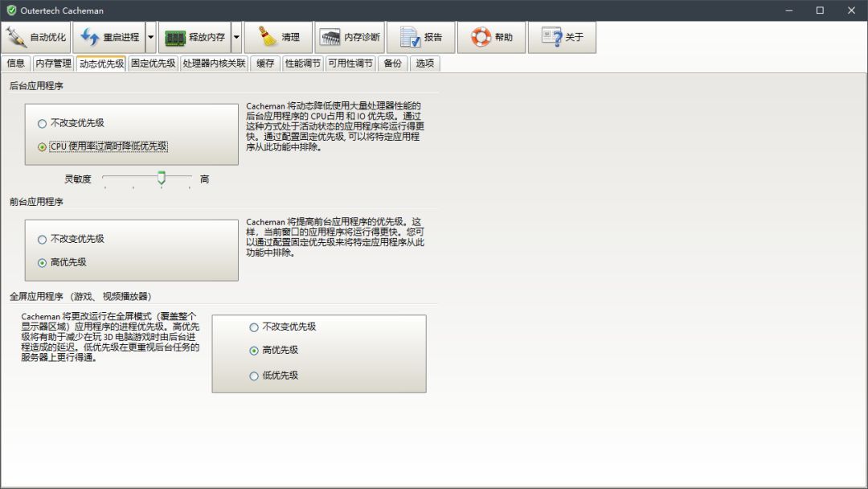Select CPU 使用率过高时降低优先级 radio option
The width and height of the screenshot is (868, 489).
102,146
